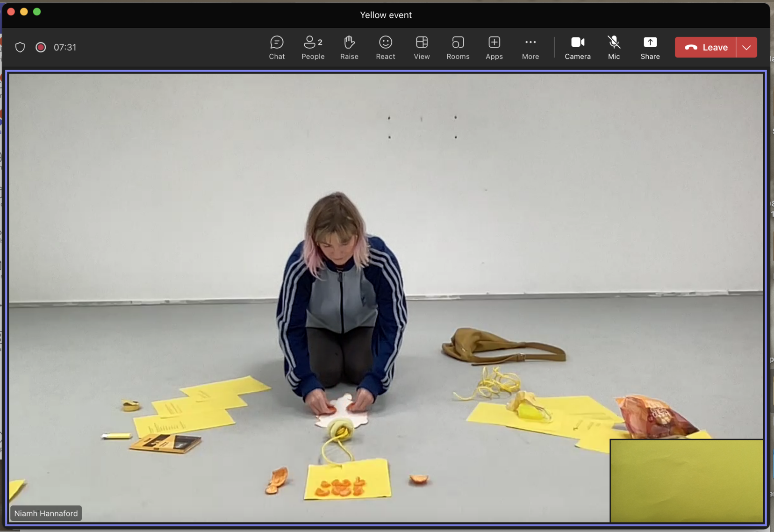Select Niamh Hannaford's name label

point(46,513)
